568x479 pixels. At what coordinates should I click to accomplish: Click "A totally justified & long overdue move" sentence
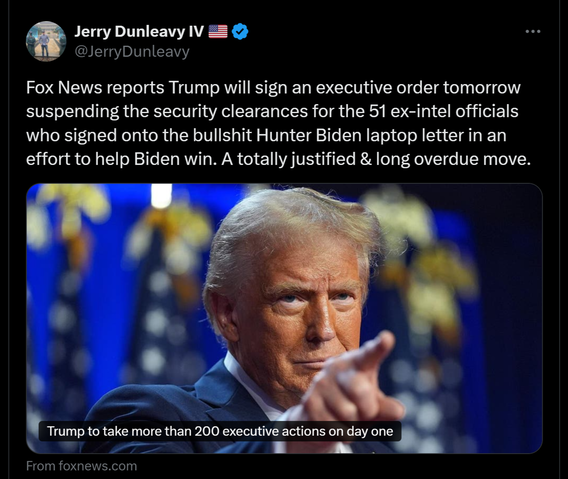click(x=376, y=159)
